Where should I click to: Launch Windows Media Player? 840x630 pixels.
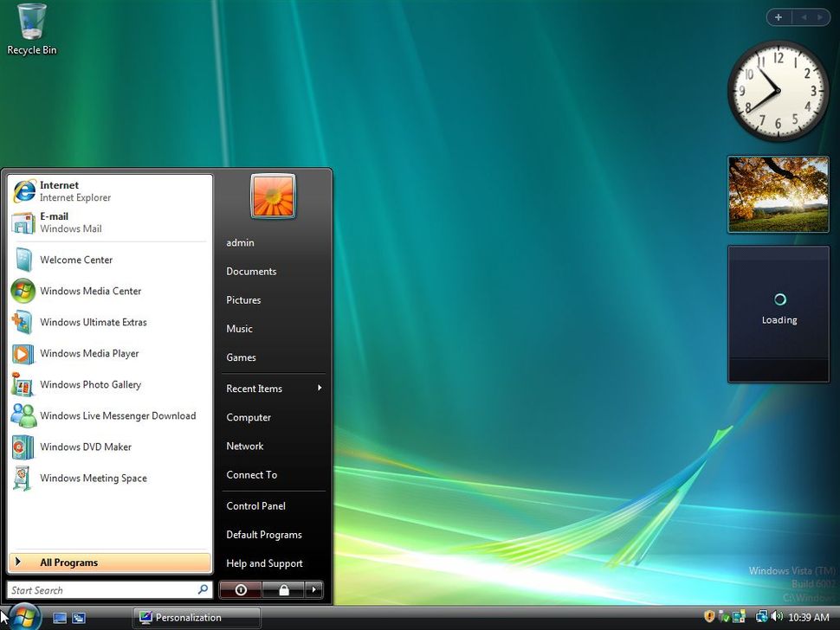coord(89,353)
